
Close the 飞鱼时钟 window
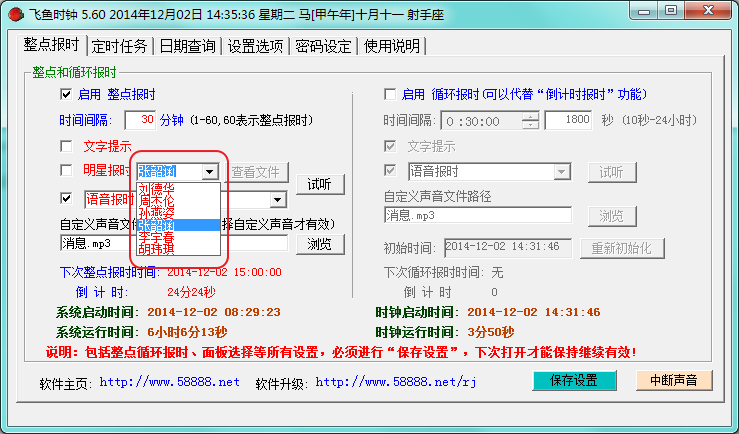(x=708, y=11)
